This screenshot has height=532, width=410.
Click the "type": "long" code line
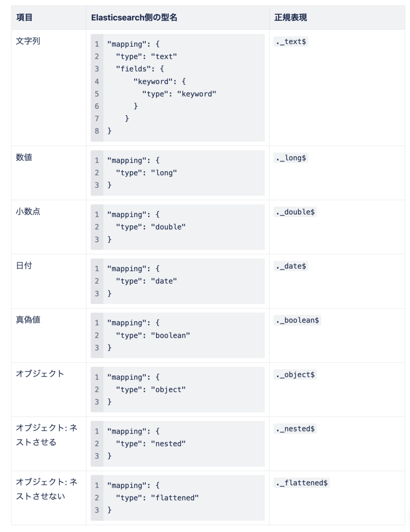(146, 173)
